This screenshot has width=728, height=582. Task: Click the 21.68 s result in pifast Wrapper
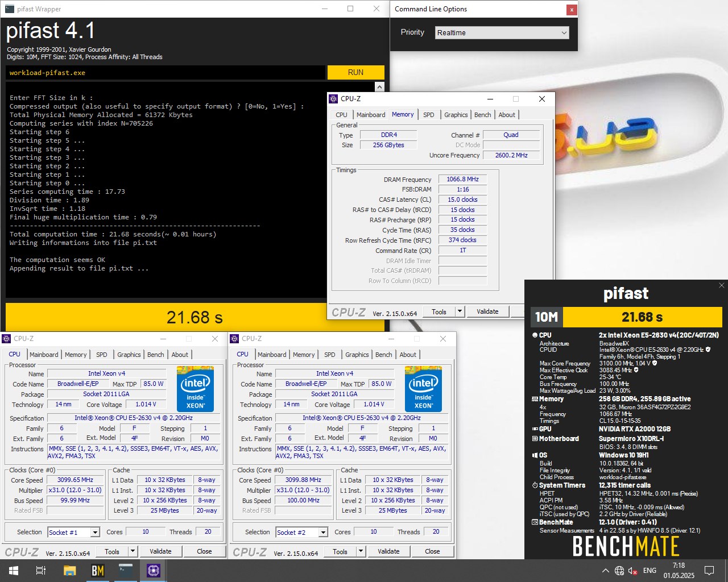point(195,317)
